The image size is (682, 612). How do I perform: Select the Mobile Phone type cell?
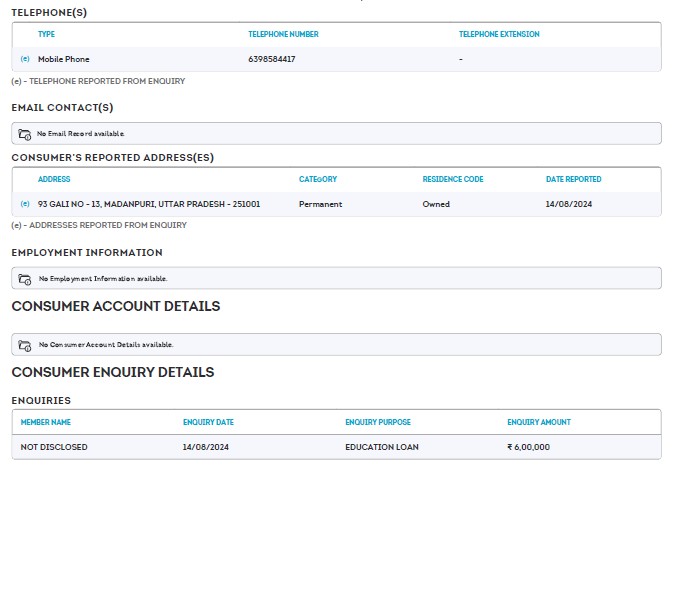tap(63, 59)
